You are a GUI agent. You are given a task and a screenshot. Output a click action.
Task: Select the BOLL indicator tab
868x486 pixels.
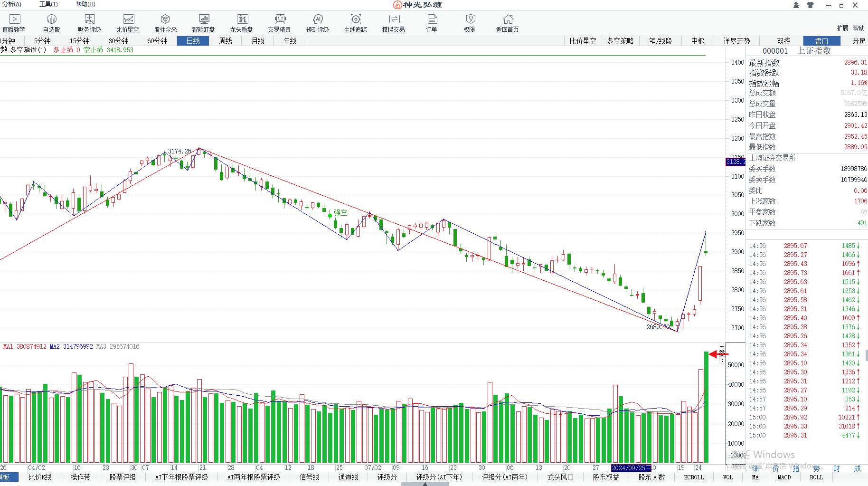816,477
